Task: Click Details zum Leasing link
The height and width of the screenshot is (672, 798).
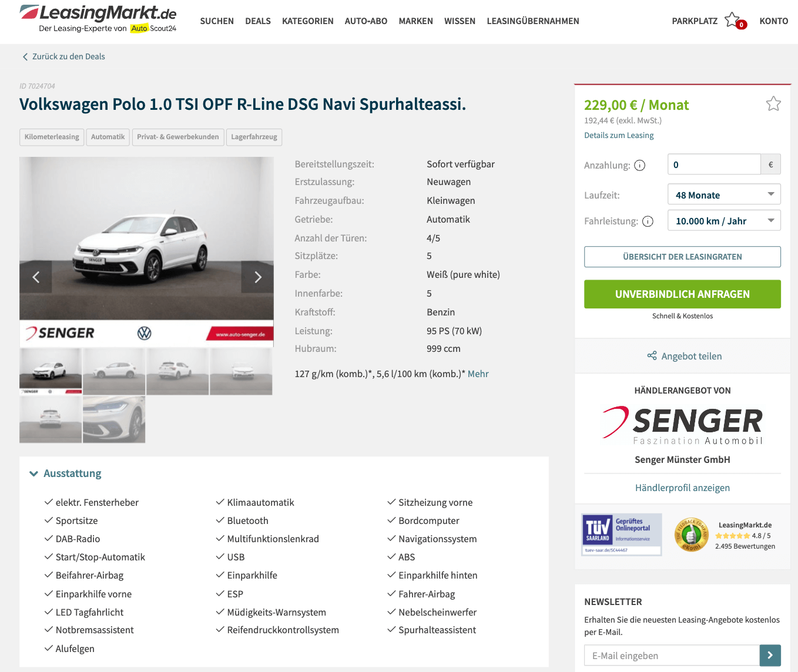Action: click(x=619, y=136)
